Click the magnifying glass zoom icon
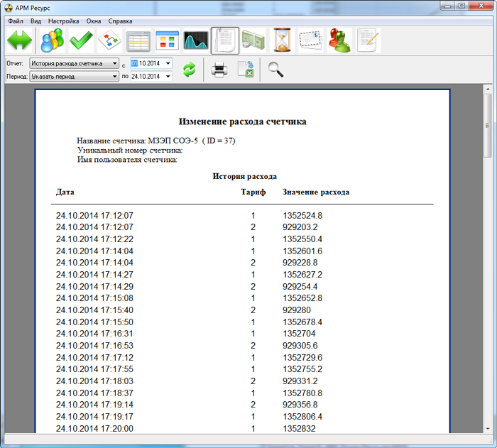Image resolution: width=497 pixels, height=448 pixels. click(x=275, y=70)
